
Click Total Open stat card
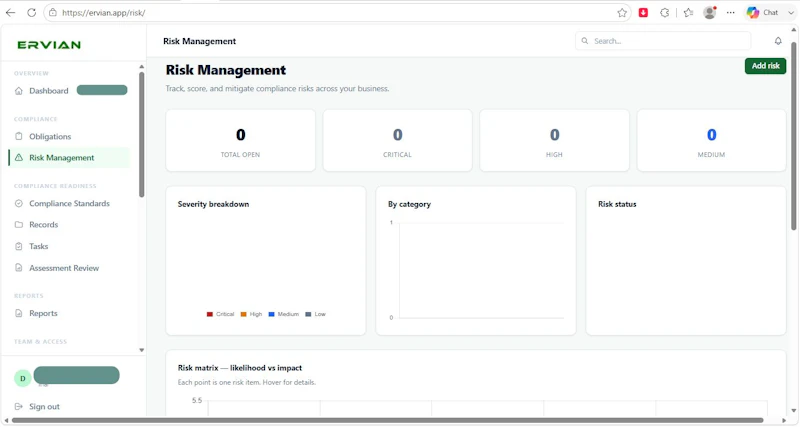pos(240,140)
